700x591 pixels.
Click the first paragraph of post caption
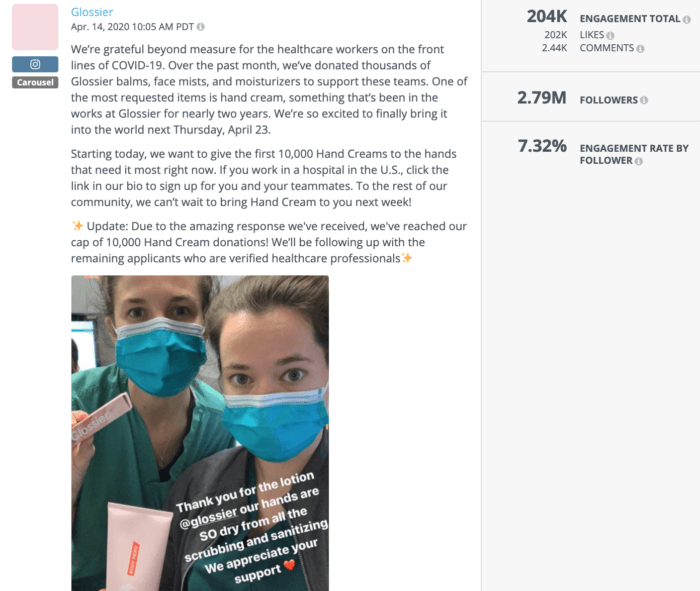pyautogui.click(x=269, y=89)
